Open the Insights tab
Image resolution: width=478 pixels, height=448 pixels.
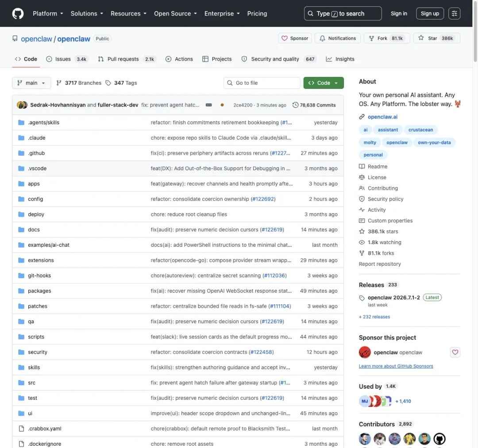[340, 59]
